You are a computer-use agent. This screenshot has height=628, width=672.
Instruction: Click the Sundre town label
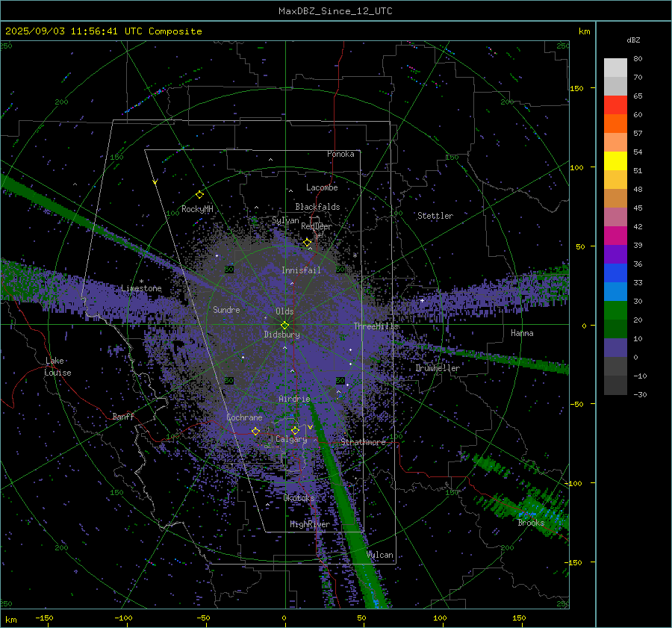point(226,309)
